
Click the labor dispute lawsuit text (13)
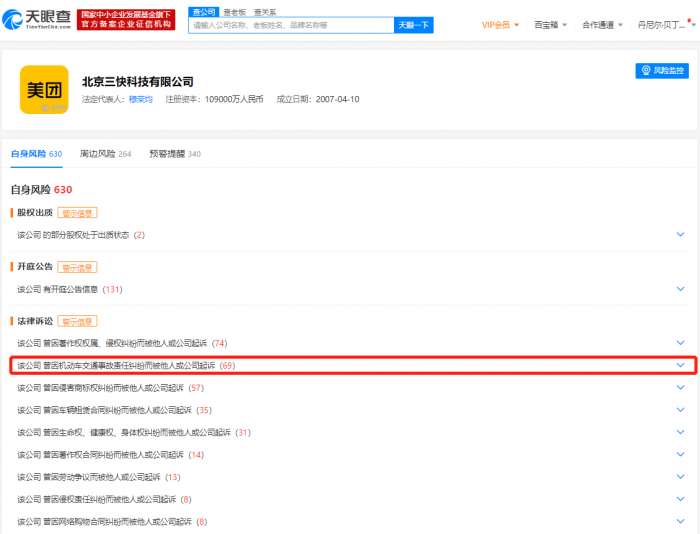99,477
